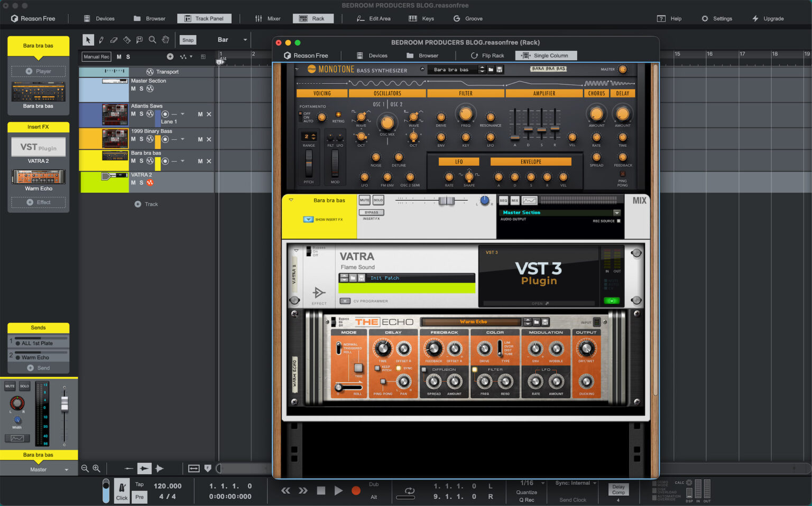
Task: Select the Mute tool
Action: (140, 40)
